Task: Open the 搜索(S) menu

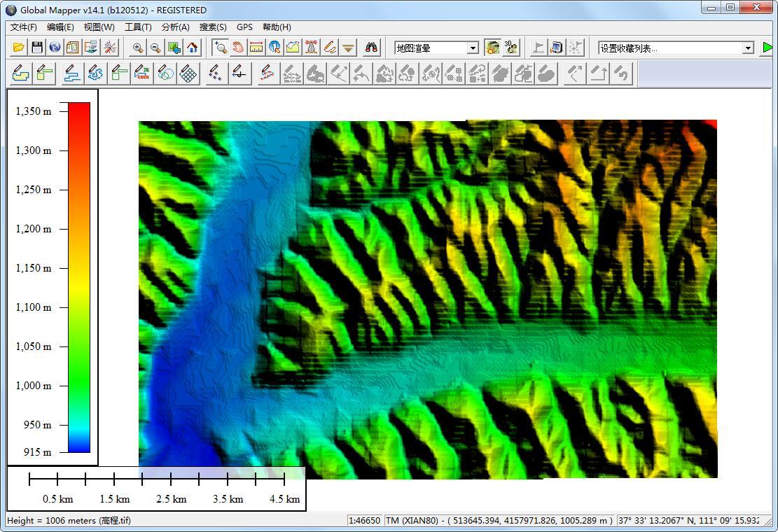Action: pyautogui.click(x=213, y=27)
